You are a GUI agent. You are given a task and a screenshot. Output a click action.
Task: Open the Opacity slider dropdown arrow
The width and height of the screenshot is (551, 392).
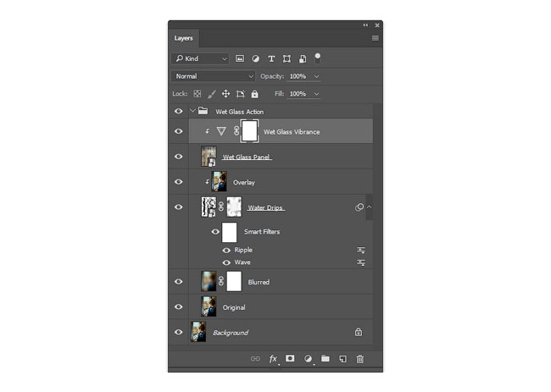click(x=317, y=76)
